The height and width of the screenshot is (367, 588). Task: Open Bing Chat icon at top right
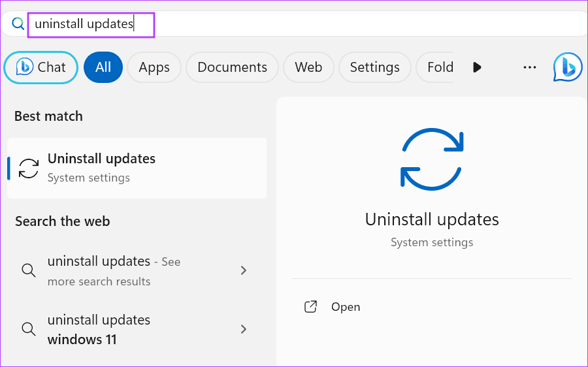[x=567, y=67]
